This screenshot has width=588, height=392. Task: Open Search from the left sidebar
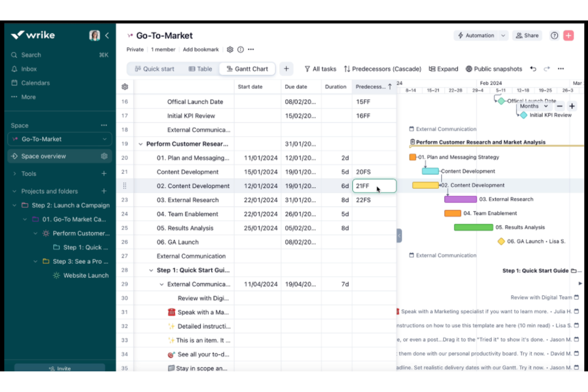[31, 55]
